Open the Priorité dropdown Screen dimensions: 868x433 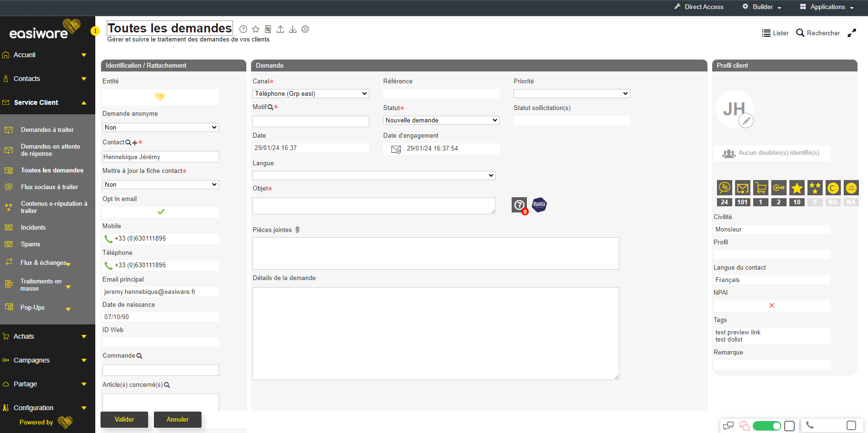[x=571, y=94]
